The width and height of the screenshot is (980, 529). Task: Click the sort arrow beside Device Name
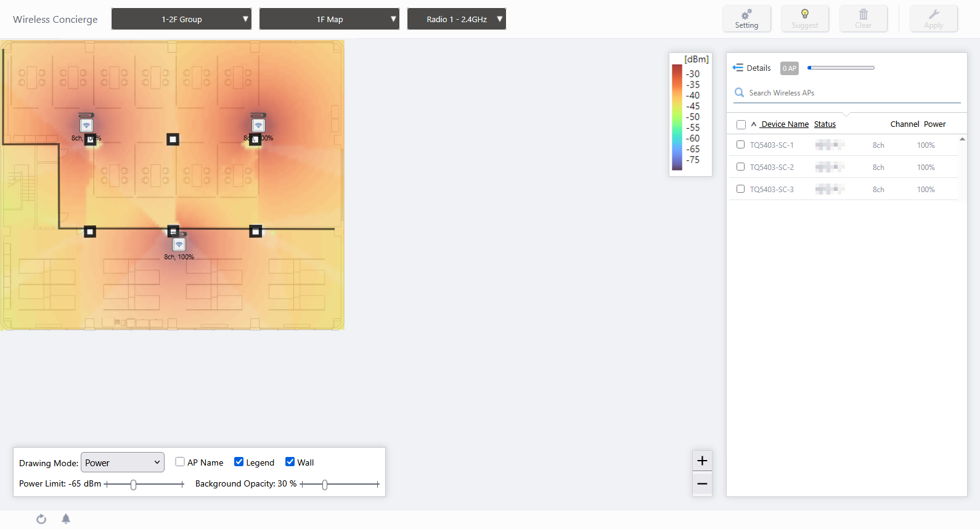click(754, 124)
